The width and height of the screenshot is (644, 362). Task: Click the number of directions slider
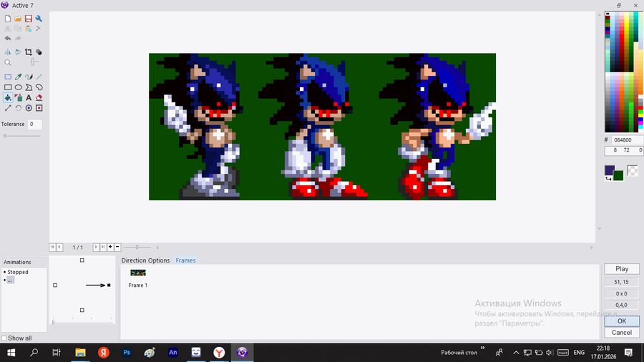(82, 323)
